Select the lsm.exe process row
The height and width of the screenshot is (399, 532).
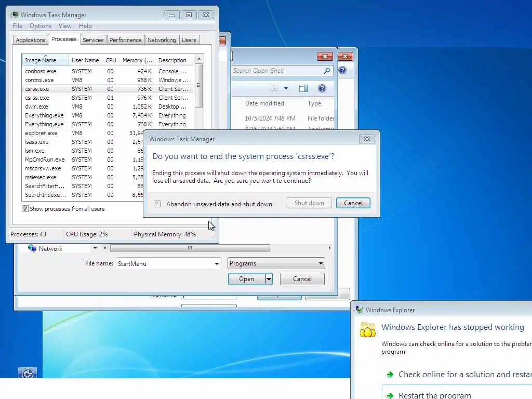click(x=83, y=151)
